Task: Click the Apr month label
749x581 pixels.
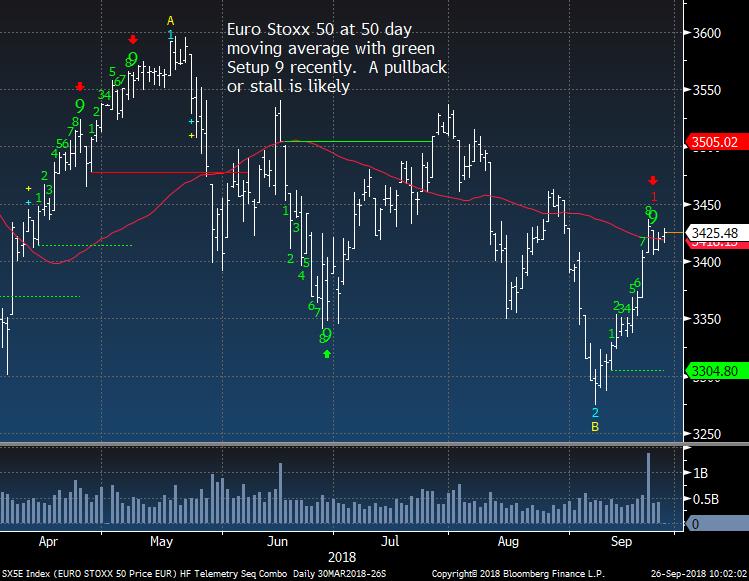Action: tap(48, 542)
